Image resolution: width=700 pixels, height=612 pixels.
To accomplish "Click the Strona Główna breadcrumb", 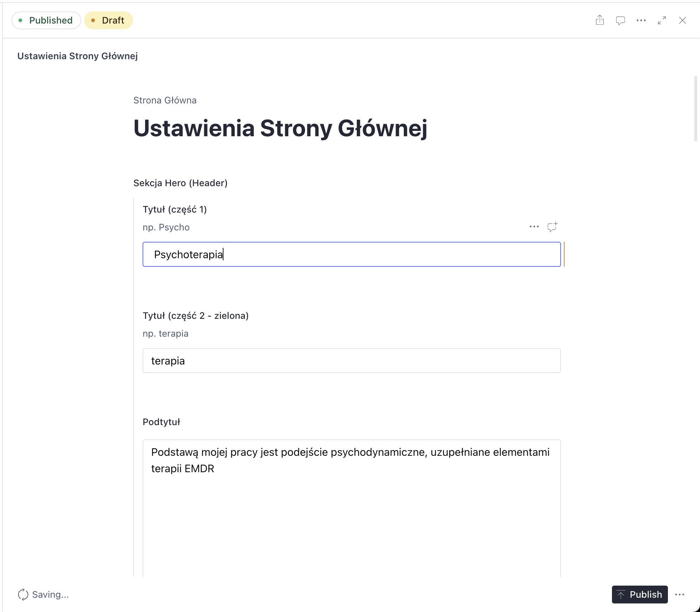I will [x=165, y=100].
